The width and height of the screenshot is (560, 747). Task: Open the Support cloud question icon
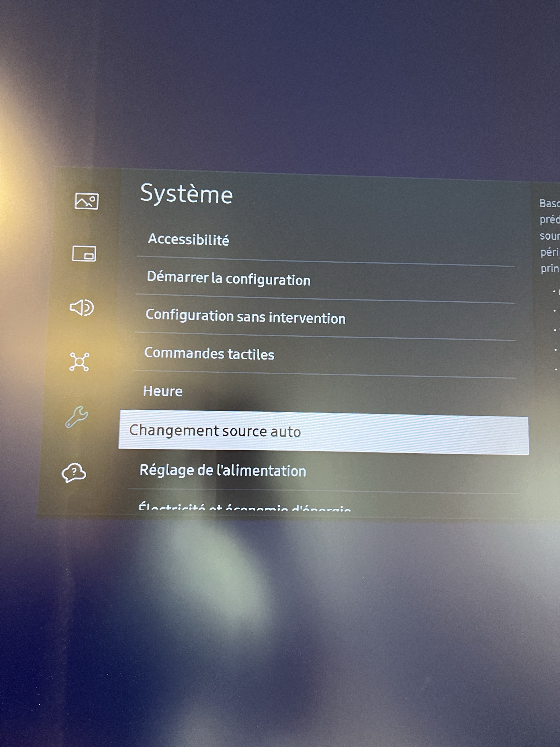point(74,473)
